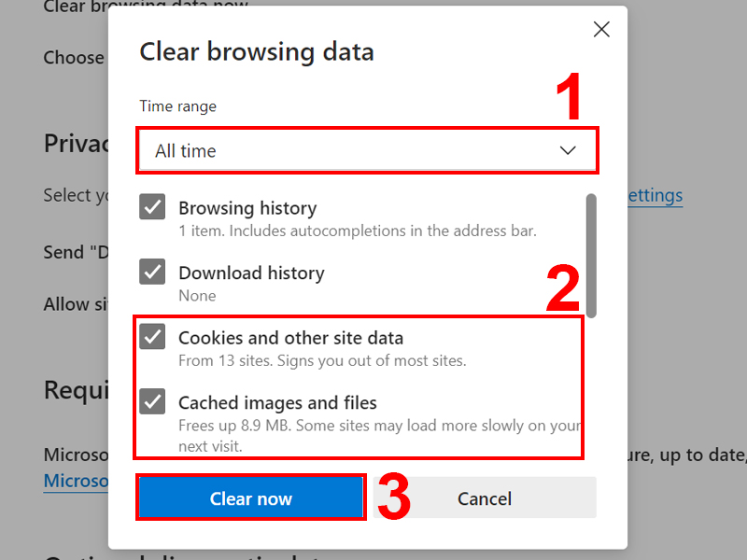
Task: Follow the Microsoft link behind the dialog
Action: point(75,480)
